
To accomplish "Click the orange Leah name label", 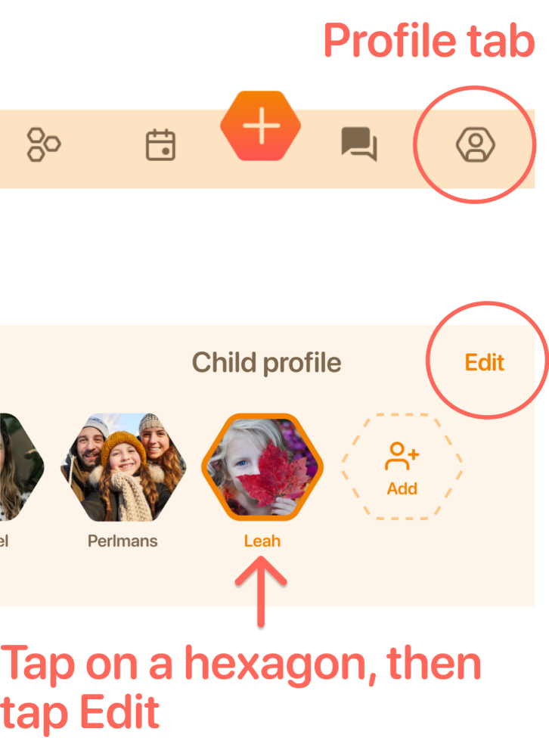I will (262, 541).
